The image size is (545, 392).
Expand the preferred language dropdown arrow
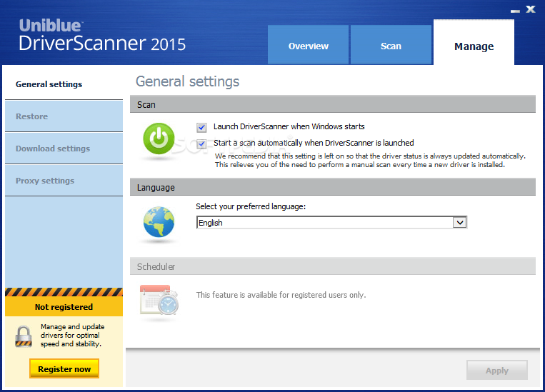[x=459, y=222]
